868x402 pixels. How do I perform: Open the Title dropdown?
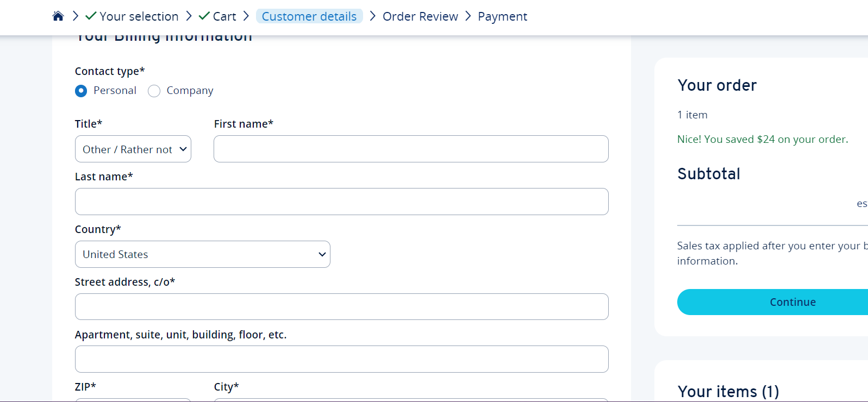[133, 149]
